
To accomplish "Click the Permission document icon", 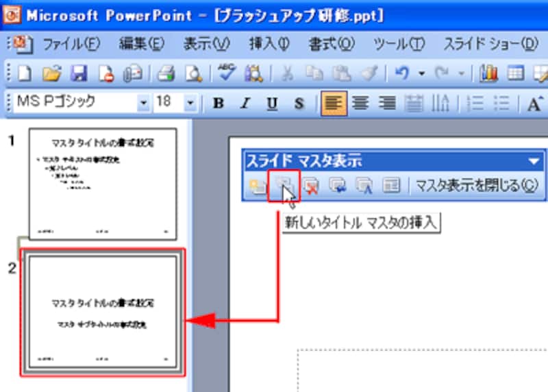I will (106, 73).
